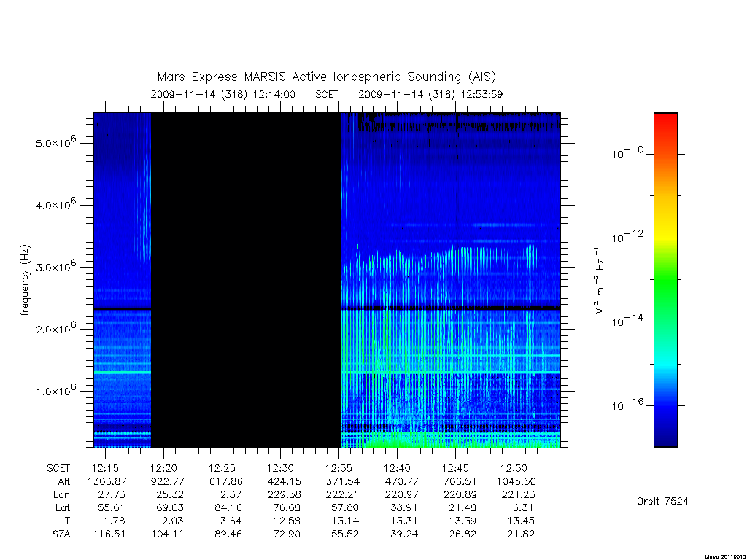This screenshot has height=560, width=747.
Task: Click local time value 1.78
Action: pyautogui.click(x=114, y=521)
